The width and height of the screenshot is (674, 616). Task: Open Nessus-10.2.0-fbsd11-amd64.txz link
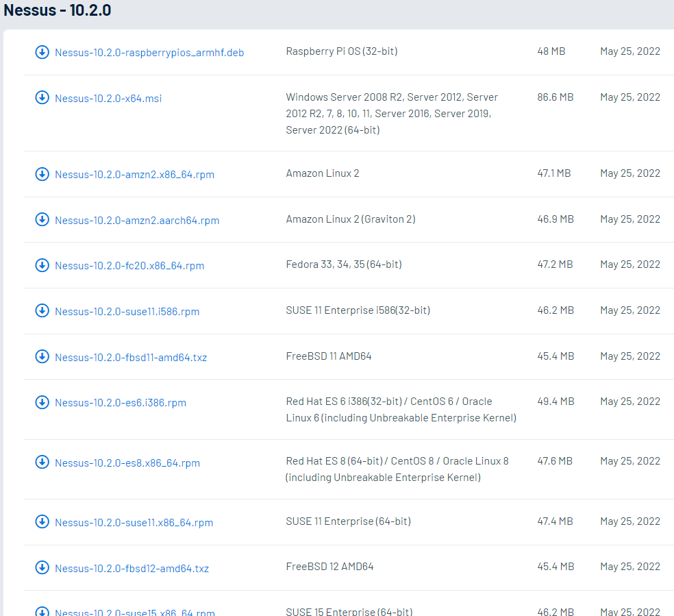(x=131, y=357)
